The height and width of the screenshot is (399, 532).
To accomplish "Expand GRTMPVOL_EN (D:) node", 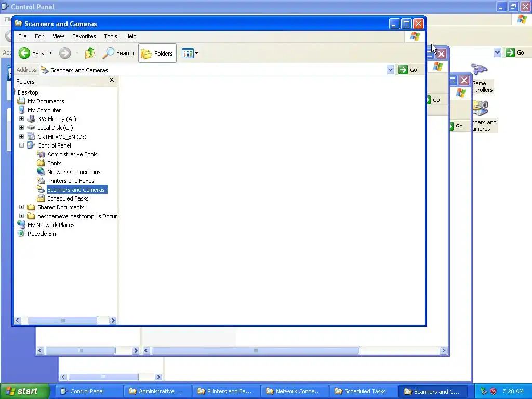I will [21, 137].
